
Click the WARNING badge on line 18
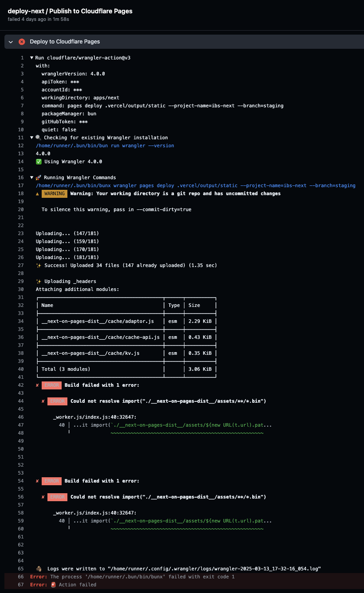coord(54,193)
